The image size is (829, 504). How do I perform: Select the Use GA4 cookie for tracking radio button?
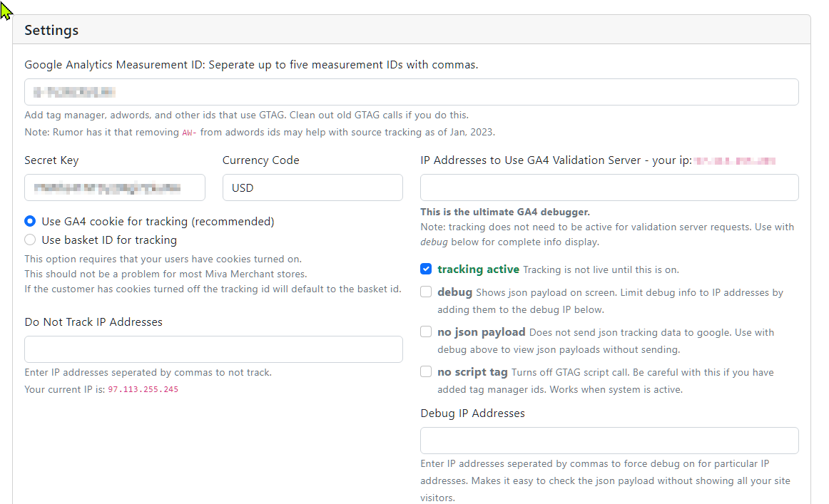pos(30,221)
